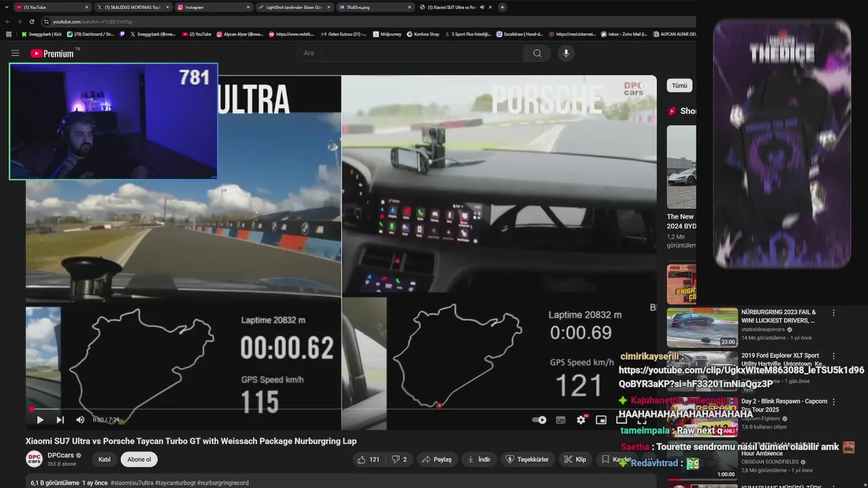Open Nürburgring 2023 Fail & Win video thumbnail
The height and width of the screenshot is (488, 868).
pos(702,327)
